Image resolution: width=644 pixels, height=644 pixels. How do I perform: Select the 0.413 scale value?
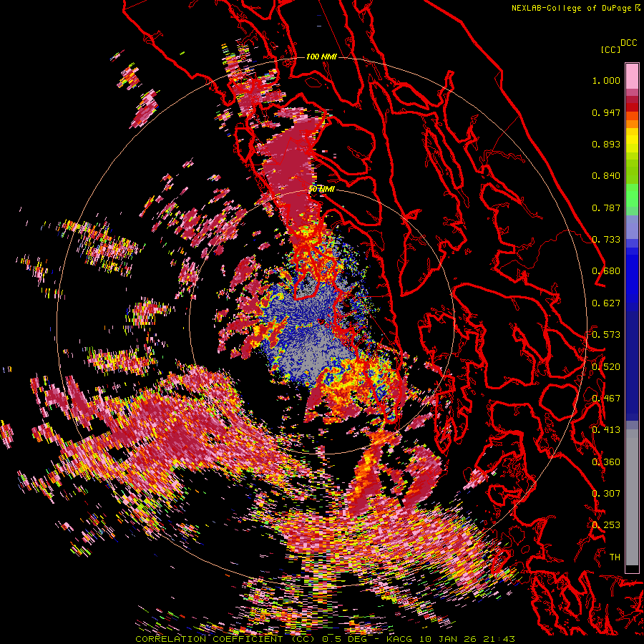pyautogui.click(x=606, y=430)
